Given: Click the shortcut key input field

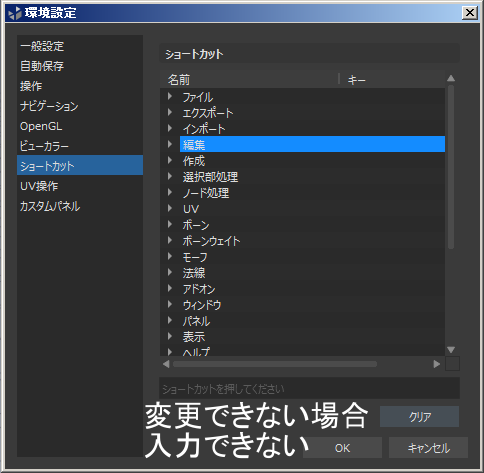Looking at the screenshot, I should 309,388.
